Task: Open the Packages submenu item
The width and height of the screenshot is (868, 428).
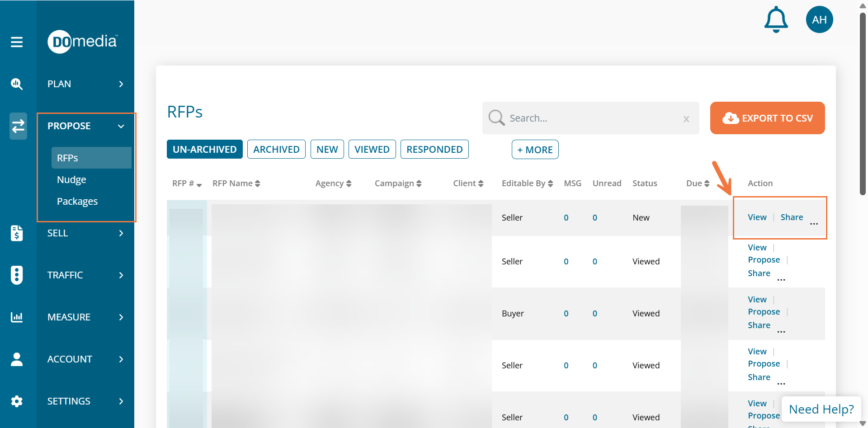Action: [77, 202]
